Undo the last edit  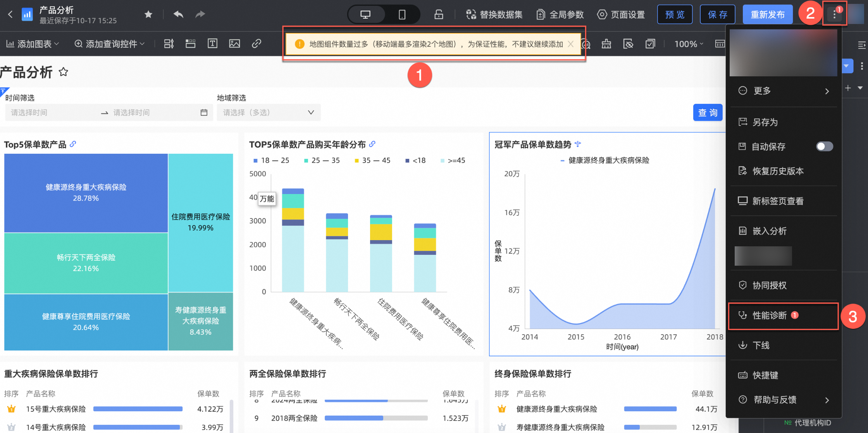click(x=178, y=14)
